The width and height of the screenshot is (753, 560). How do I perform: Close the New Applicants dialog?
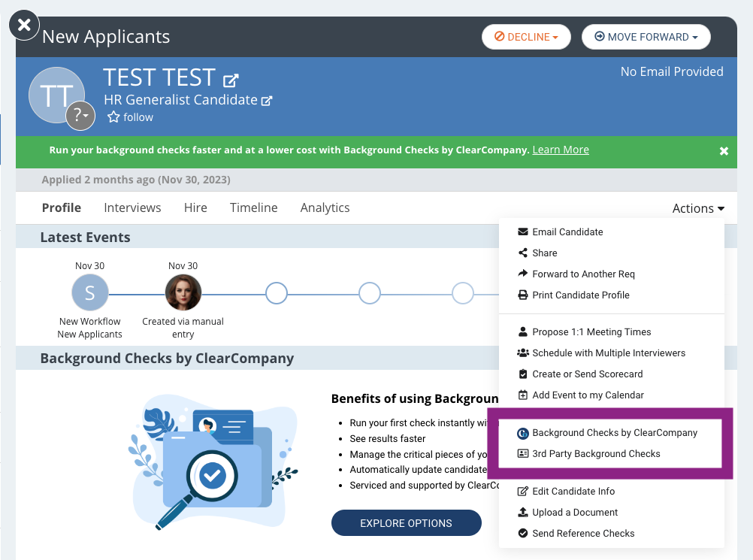pyautogui.click(x=24, y=25)
